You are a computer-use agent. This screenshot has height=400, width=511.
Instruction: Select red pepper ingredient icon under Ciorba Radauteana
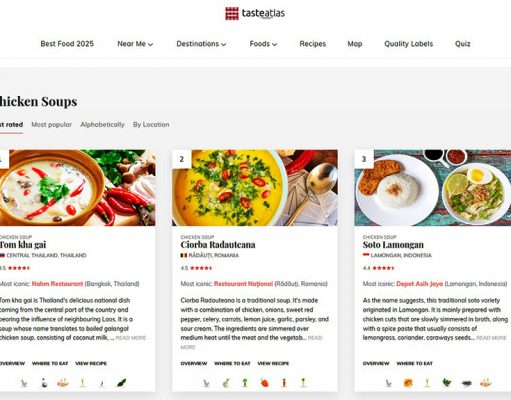[x=264, y=383]
